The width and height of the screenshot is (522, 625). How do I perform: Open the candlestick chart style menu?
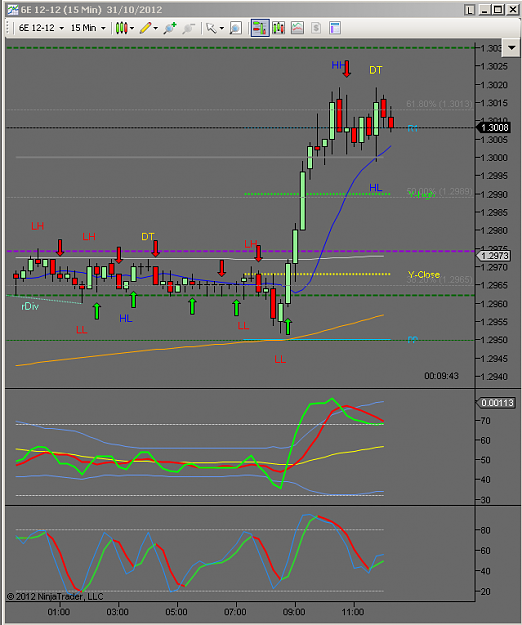[x=125, y=28]
